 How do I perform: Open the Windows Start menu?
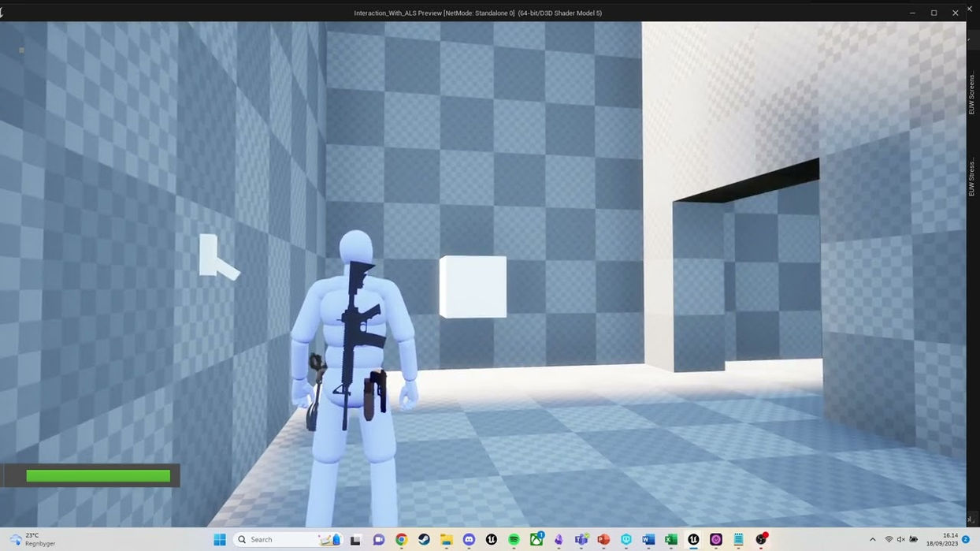(x=220, y=540)
